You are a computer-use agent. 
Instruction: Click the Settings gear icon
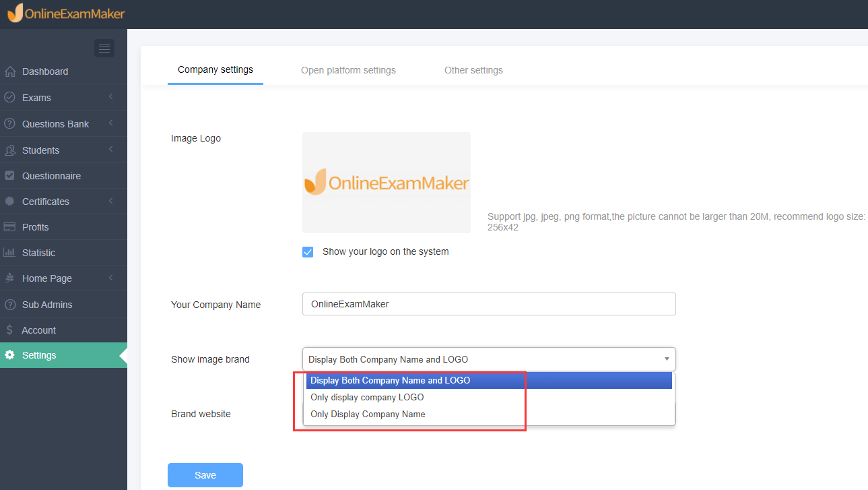pyautogui.click(x=9, y=355)
